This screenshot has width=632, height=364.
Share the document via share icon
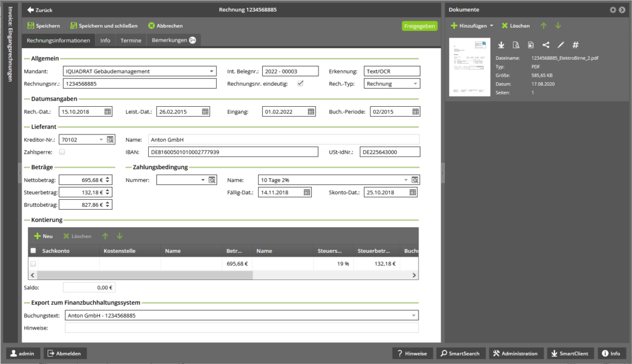[x=546, y=45]
